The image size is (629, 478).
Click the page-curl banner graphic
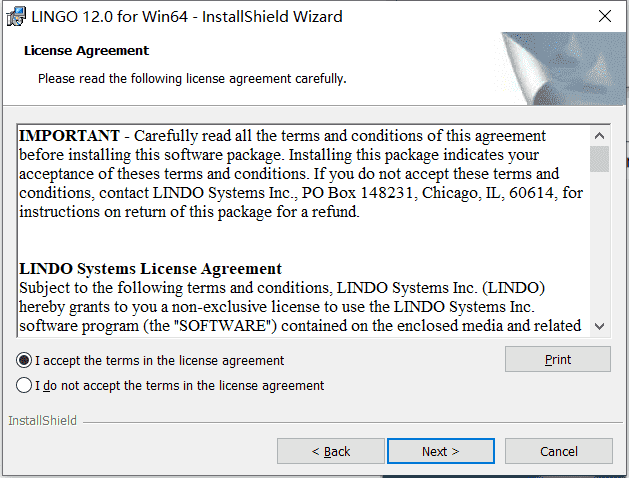(563, 69)
